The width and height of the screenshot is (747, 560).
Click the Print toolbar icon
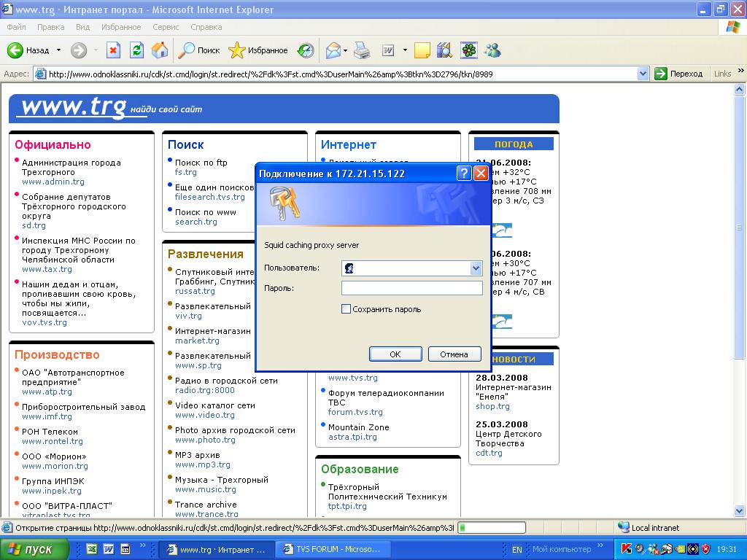pyautogui.click(x=362, y=50)
